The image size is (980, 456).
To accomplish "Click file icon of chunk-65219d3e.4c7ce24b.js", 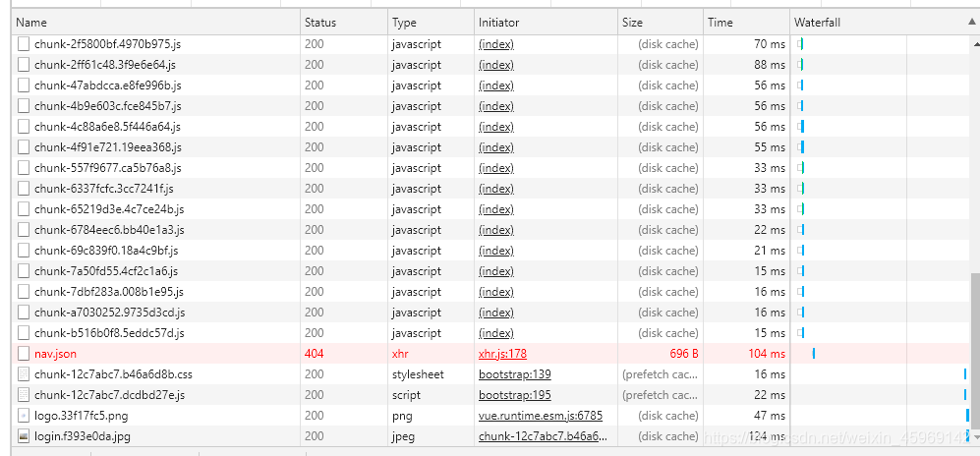I will [24, 209].
